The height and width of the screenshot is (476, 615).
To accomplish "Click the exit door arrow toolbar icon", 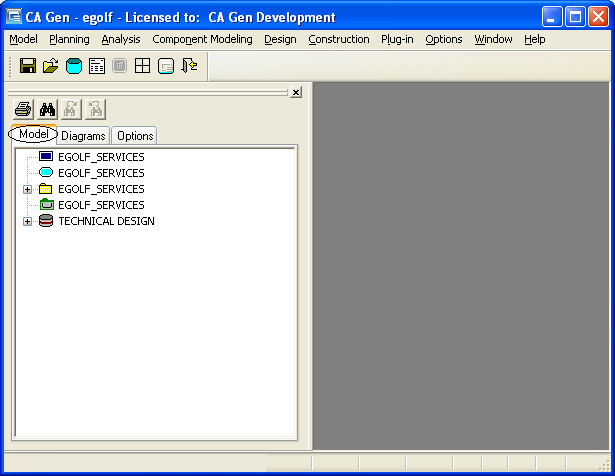I will click(189, 65).
